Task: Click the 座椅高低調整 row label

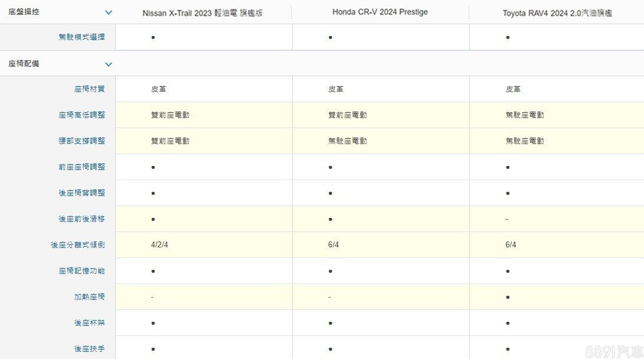Action: (x=81, y=115)
